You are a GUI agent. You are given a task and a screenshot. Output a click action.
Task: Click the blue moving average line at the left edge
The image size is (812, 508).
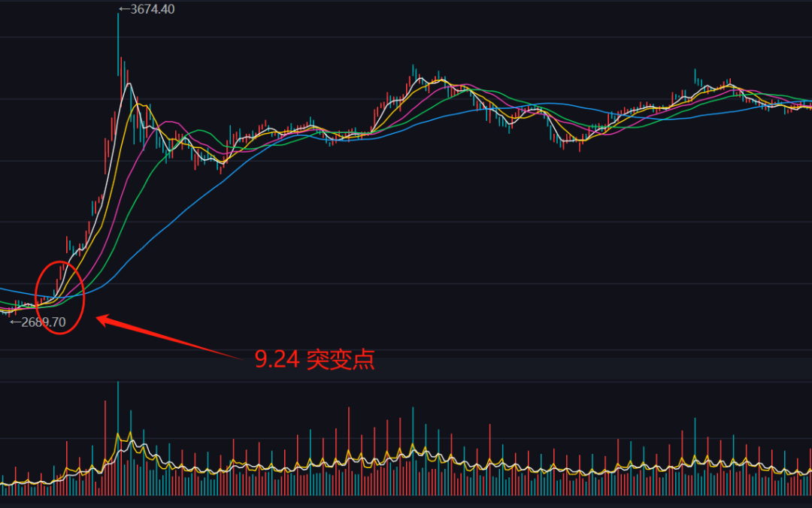tap(3, 289)
